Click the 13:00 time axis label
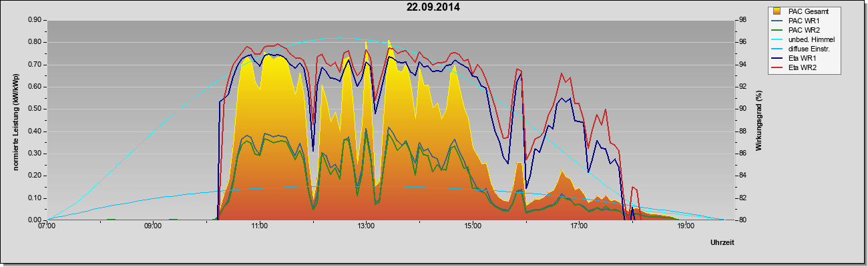Screen dimensions: 868x267 click(x=366, y=227)
